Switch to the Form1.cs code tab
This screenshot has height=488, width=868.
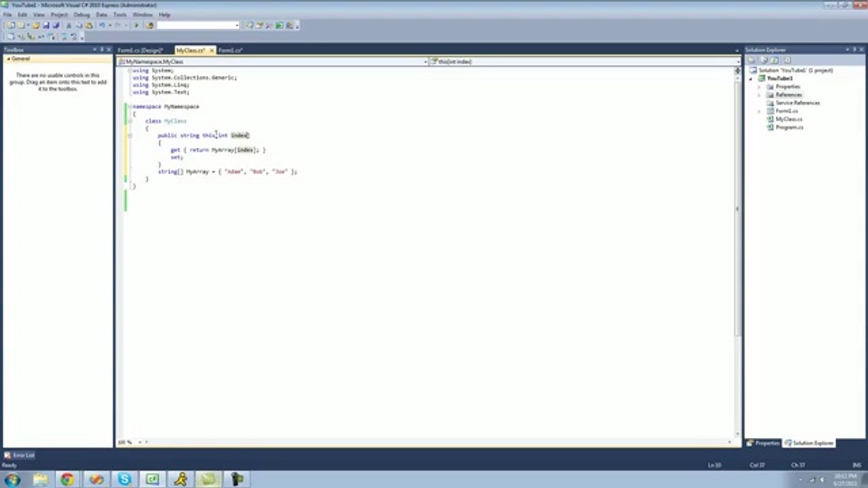231,50
